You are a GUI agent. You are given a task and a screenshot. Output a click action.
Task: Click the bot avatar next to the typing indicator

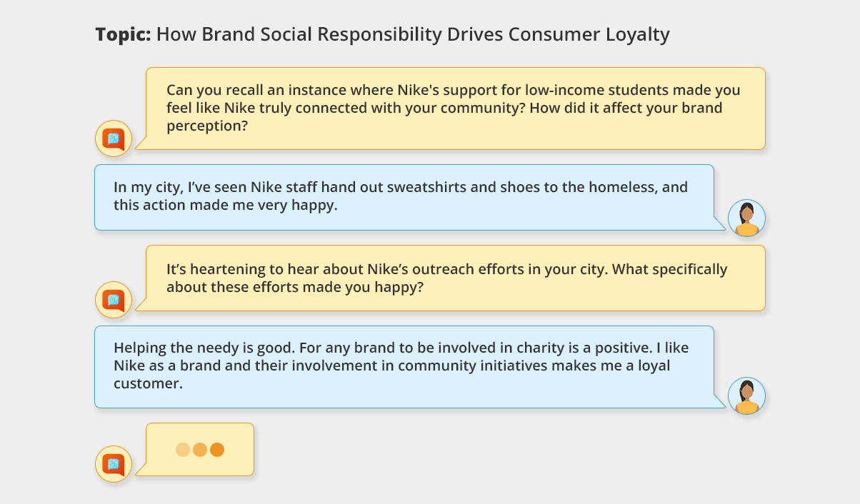coord(114,464)
